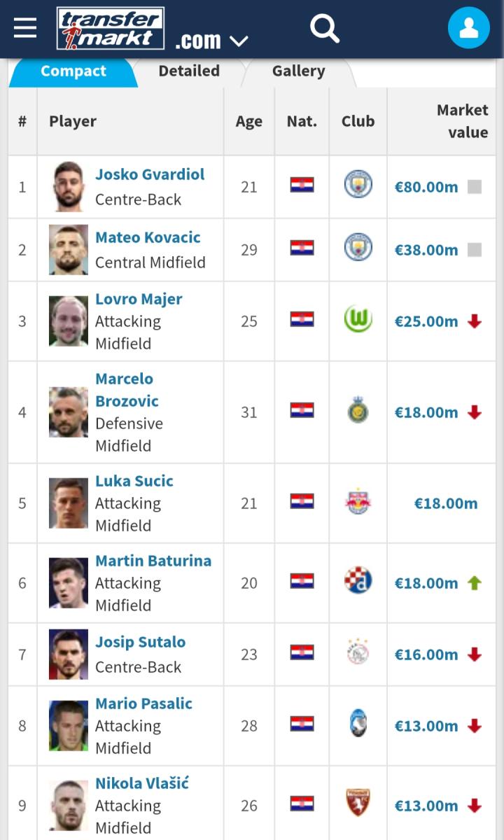The width and height of the screenshot is (504, 840).
Task: Switch to the Gallery tab
Action: 298,71
